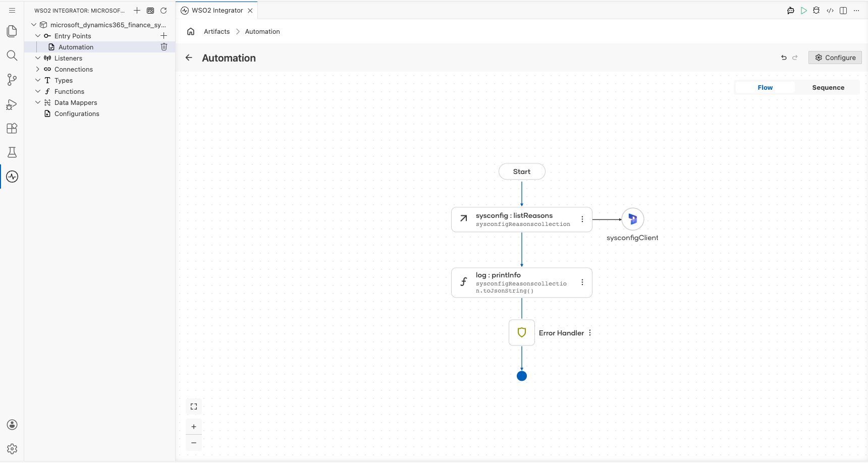
Task: Redo the diagram change
Action: (795, 57)
